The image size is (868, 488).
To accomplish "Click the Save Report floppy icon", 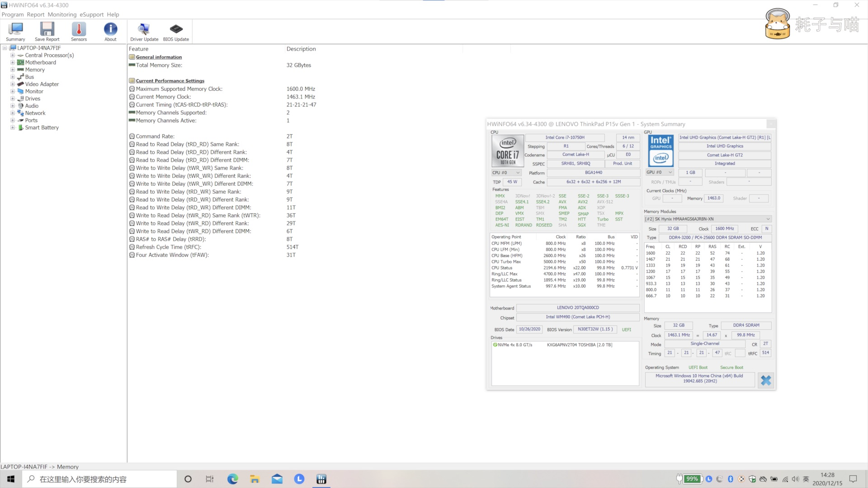I will (x=47, y=32).
